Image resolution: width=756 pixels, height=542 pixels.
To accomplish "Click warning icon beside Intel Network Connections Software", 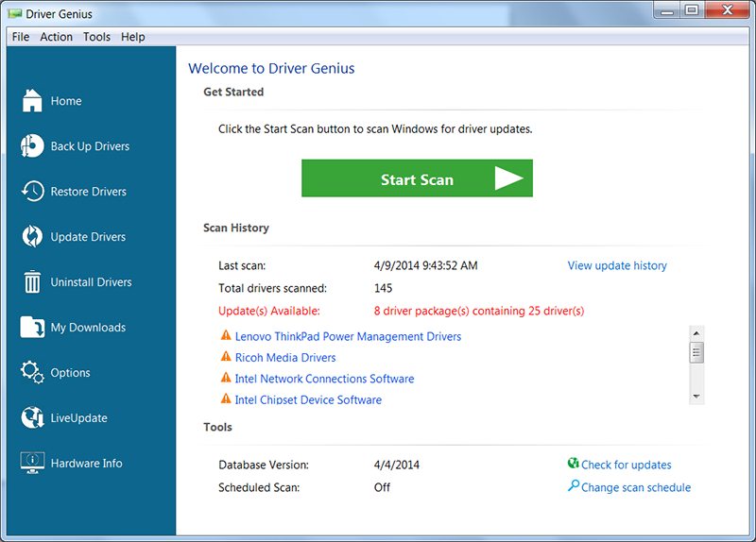I will click(226, 378).
